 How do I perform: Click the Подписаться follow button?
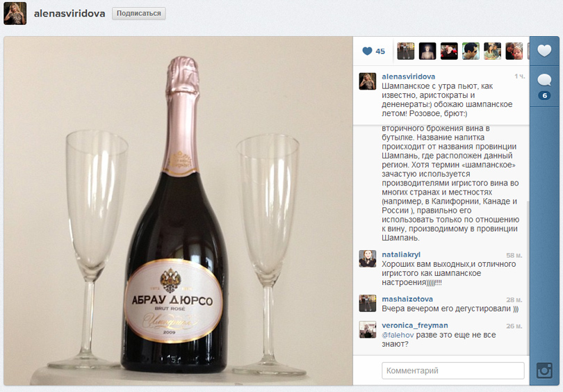(138, 13)
